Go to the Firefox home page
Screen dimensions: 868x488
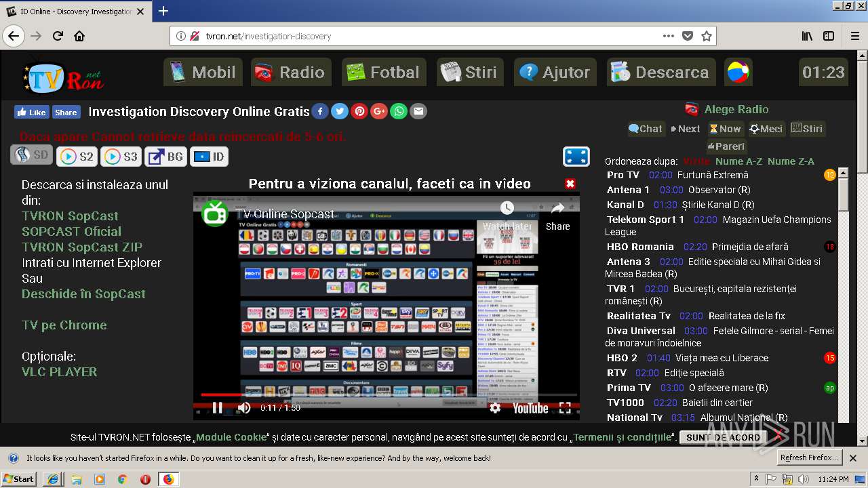tap(79, 36)
